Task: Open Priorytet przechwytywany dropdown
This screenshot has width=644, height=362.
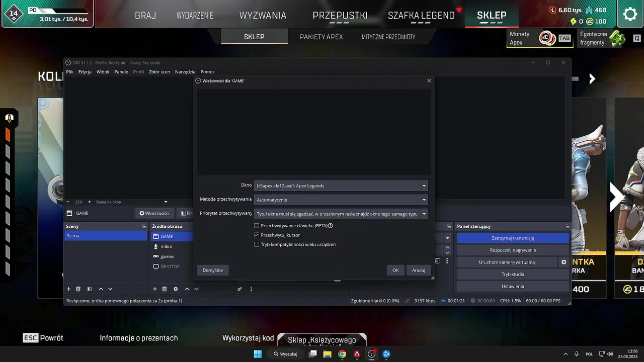Action: [x=341, y=214]
